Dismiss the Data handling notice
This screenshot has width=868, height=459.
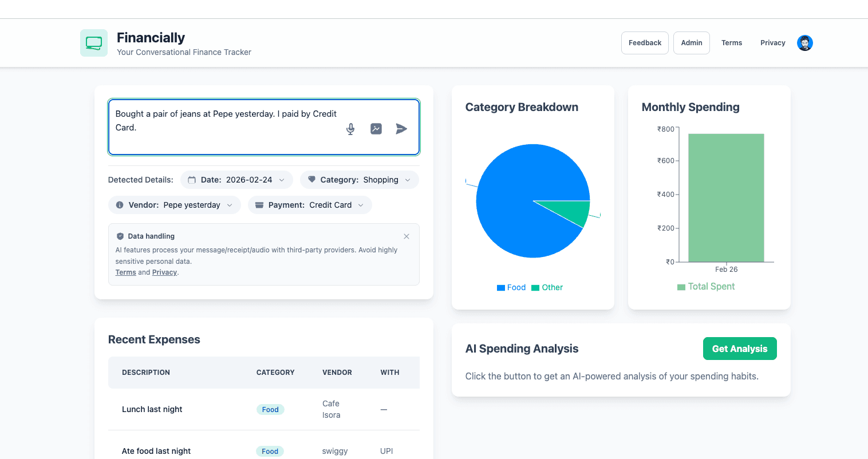point(407,236)
